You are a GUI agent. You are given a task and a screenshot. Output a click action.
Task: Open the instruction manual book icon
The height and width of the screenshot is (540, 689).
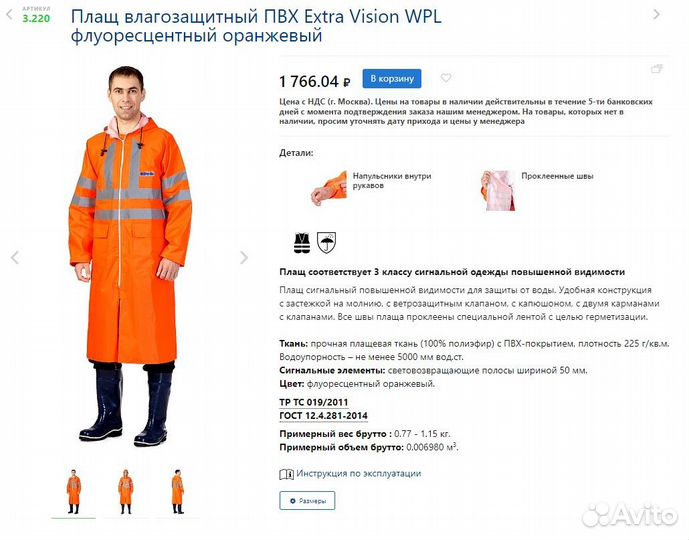coord(286,474)
